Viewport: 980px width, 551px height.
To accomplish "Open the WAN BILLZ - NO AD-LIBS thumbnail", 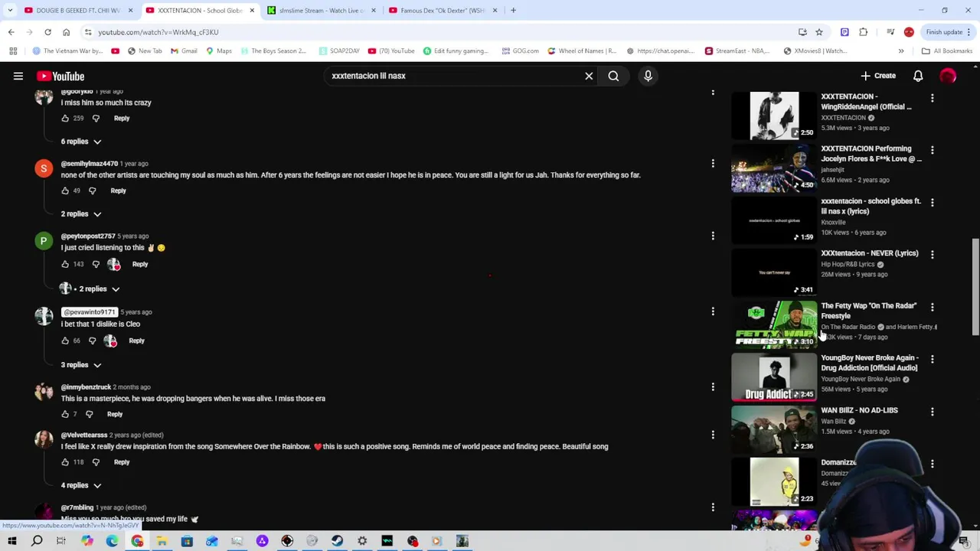I will (774, 429).
